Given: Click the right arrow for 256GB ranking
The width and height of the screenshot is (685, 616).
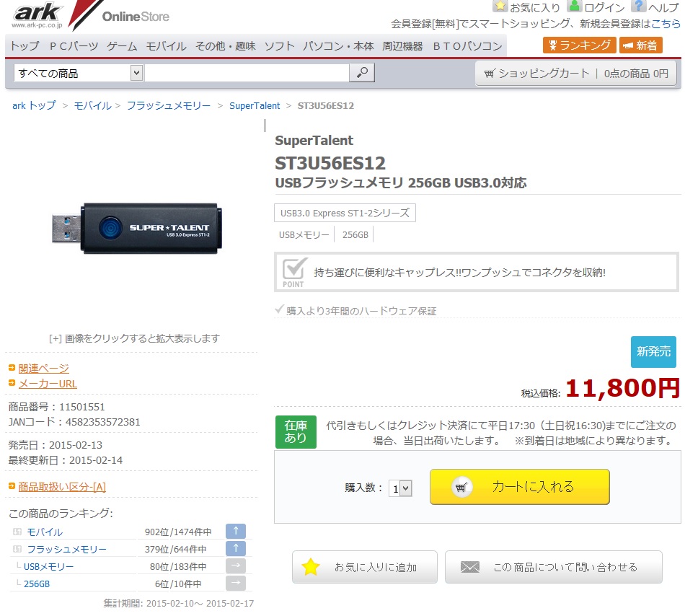Looking at the screenshot, I should (236, 583).
